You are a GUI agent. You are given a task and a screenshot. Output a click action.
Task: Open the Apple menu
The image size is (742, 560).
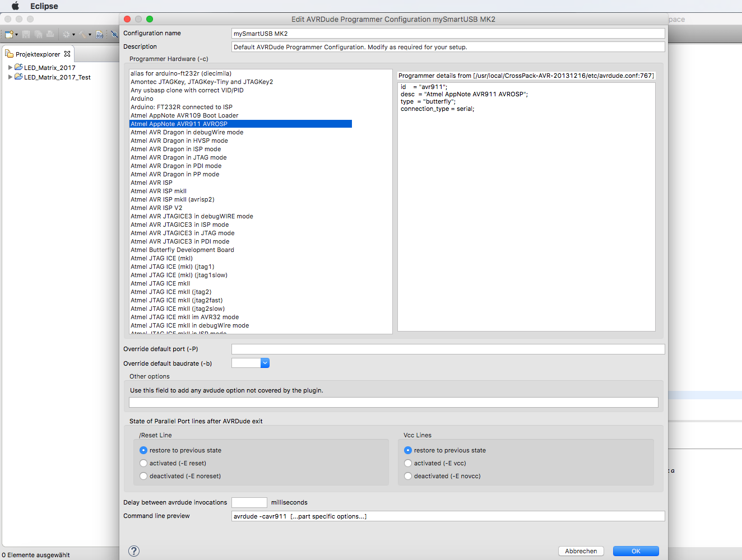click(x=15, y=6)
